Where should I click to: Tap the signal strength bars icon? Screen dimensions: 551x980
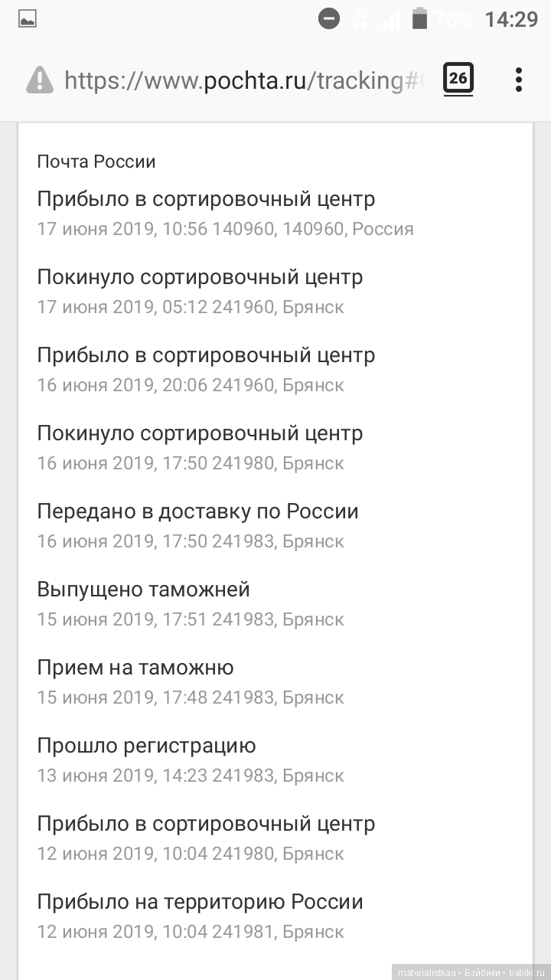[389, 19]
